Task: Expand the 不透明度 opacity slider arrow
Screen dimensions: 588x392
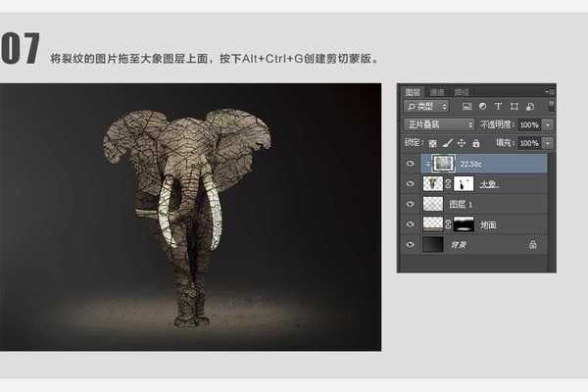Action: pyautogui.click(x=547, y=124)
